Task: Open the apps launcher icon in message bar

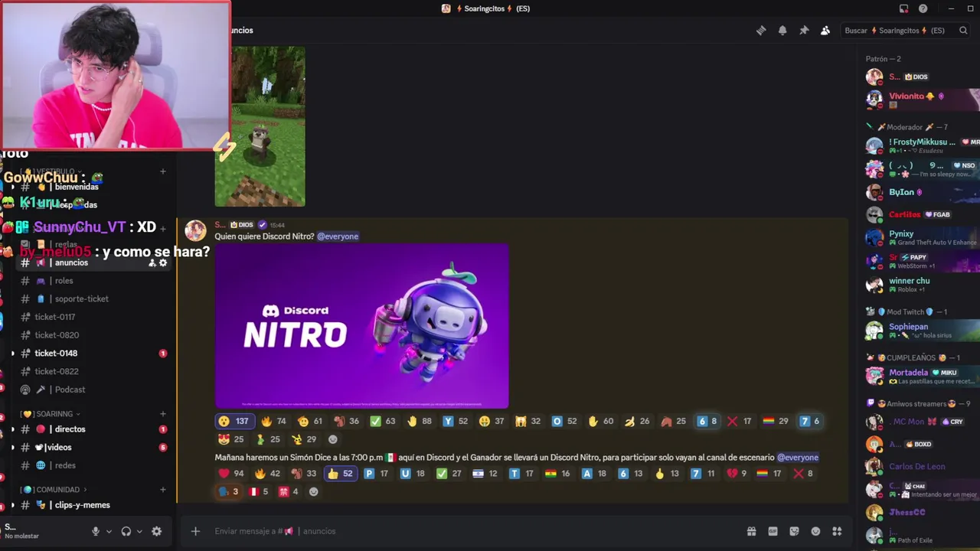Action: 838,531
